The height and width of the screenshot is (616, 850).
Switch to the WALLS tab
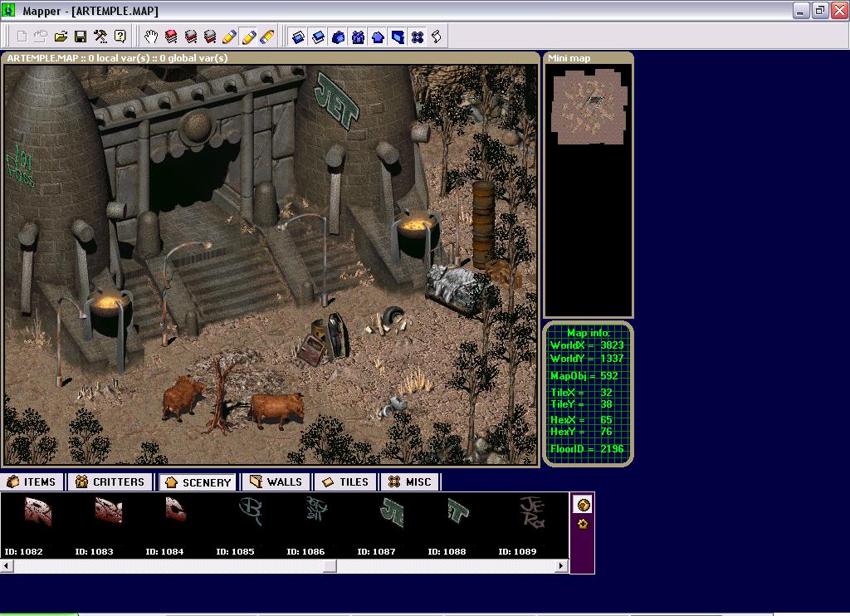[276, 482]
